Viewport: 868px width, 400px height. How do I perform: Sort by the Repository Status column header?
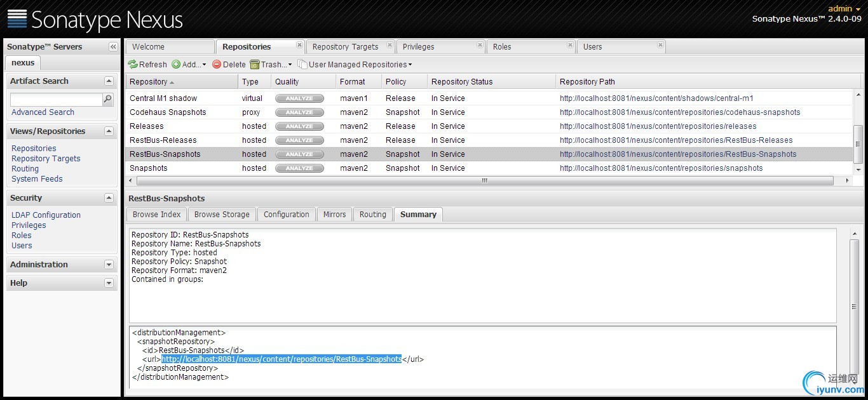point(490,82)
